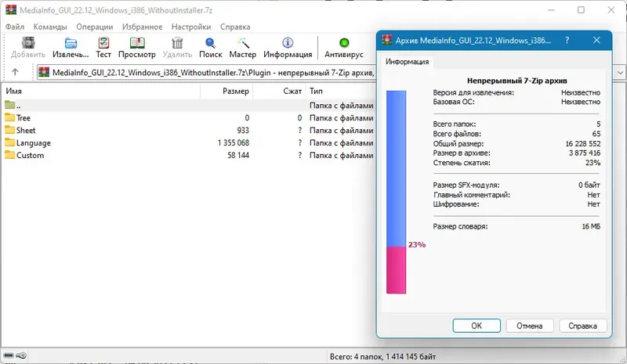Click the Tree folder icon

9,117
